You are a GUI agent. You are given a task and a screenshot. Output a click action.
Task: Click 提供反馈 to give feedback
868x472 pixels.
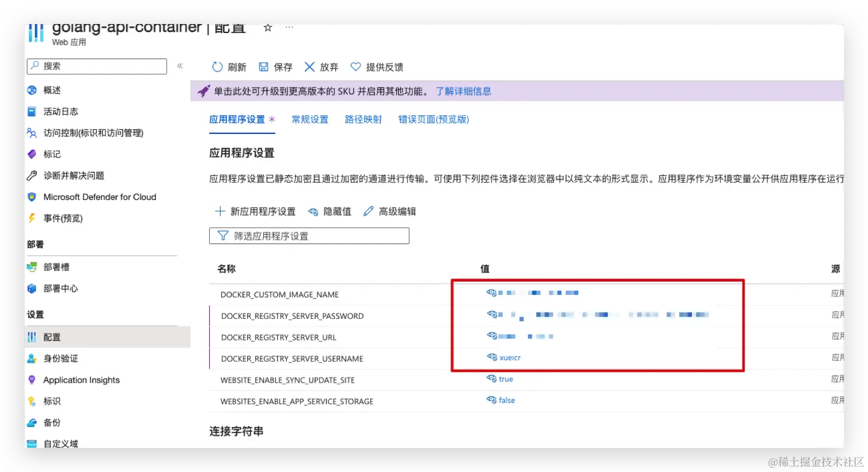point(377,67)
